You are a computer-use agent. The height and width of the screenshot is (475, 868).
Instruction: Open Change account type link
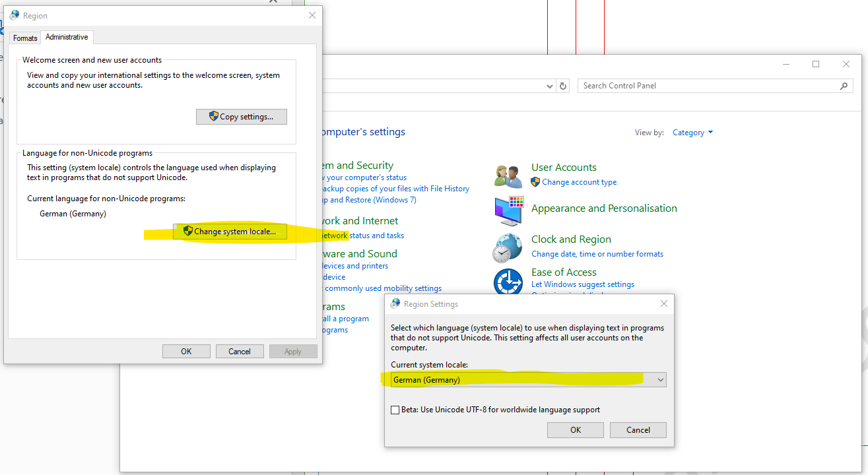[x=580, y=182]
